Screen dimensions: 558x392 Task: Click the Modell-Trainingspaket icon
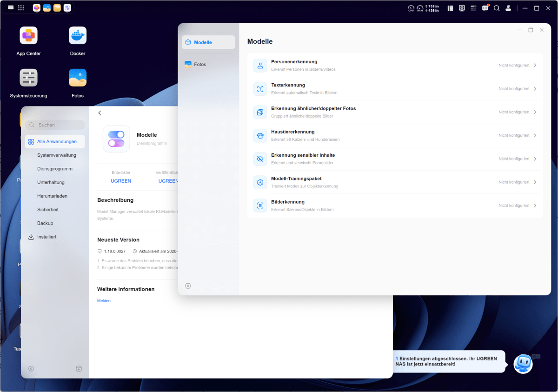point(260,182)
